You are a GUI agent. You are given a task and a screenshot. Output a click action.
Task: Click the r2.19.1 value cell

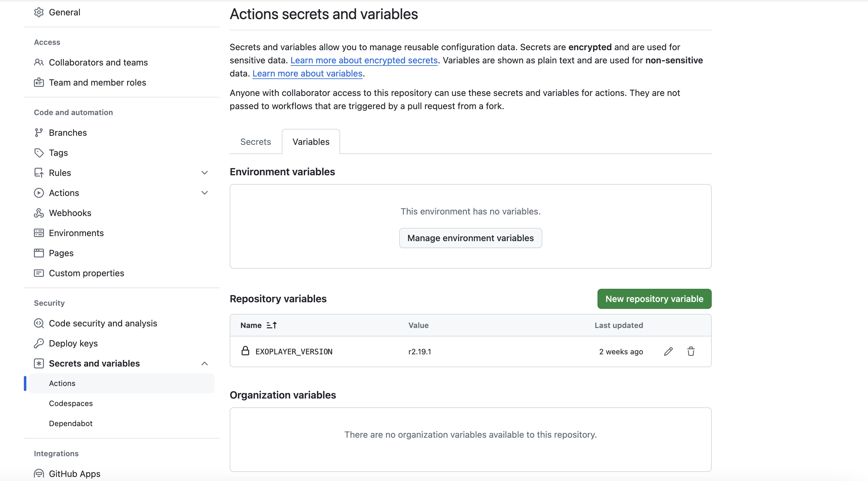[420, 351]
